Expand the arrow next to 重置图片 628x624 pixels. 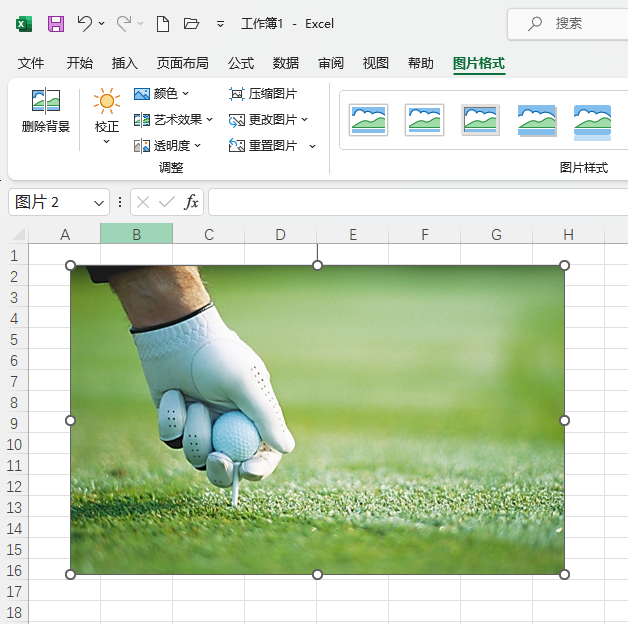[312, 146]
